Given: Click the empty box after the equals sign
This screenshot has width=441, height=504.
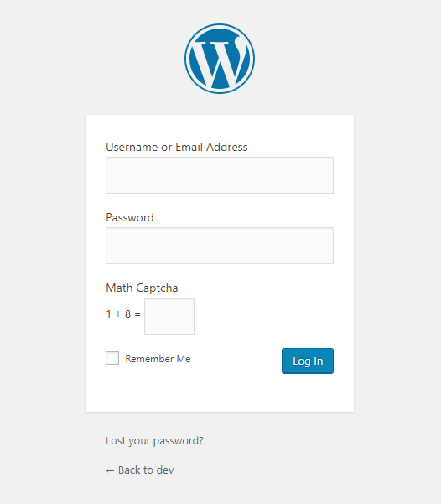Looking at the screenshot, I should coord(169,316).
